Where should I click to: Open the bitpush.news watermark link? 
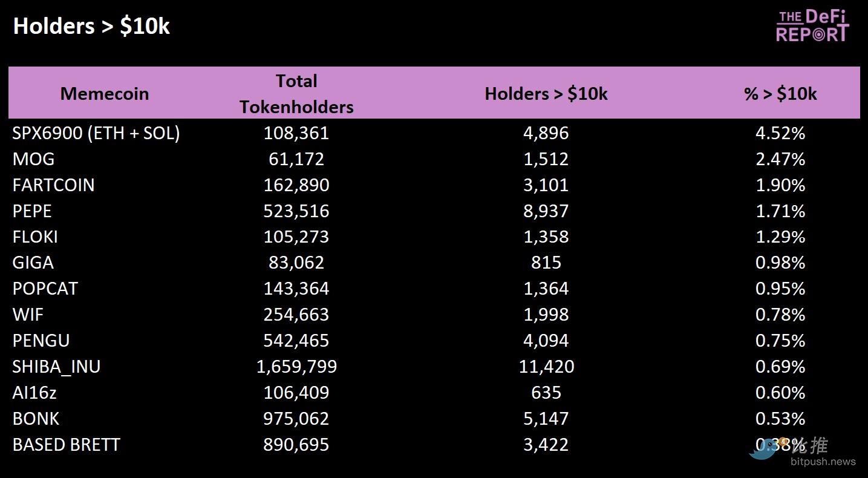823,462
